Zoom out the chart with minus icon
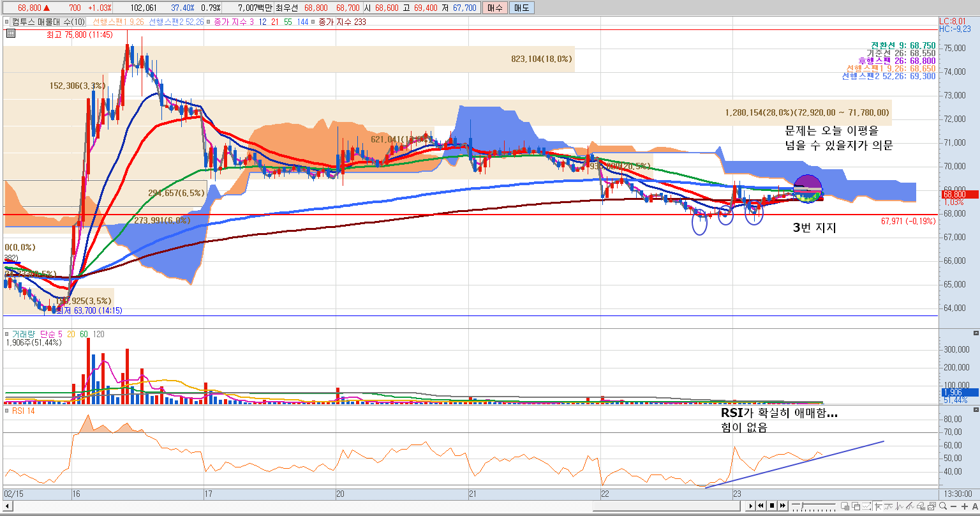The width and height of the screenshot is (980, 516). click(x=953, y=506)
